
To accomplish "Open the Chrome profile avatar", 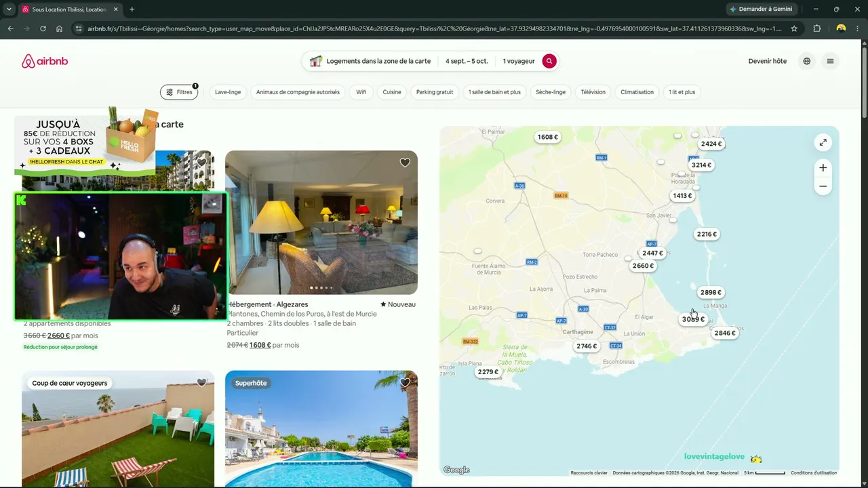I will pyautogui.click(x=841, y=28).
